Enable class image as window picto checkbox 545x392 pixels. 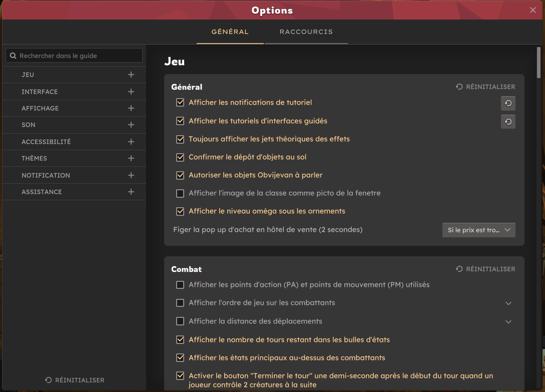click(180, 193)
